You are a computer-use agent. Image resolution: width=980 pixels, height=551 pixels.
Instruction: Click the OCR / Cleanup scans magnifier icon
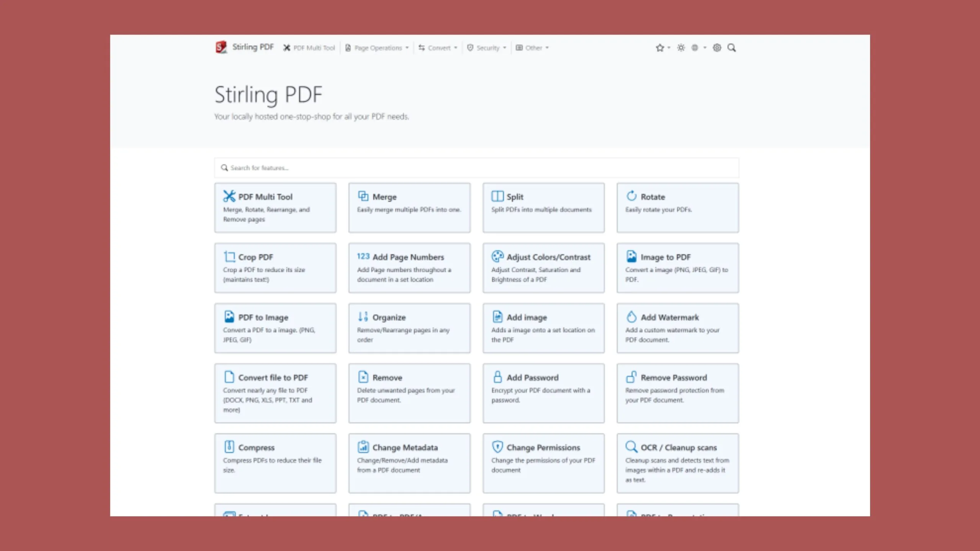point(632,447)
